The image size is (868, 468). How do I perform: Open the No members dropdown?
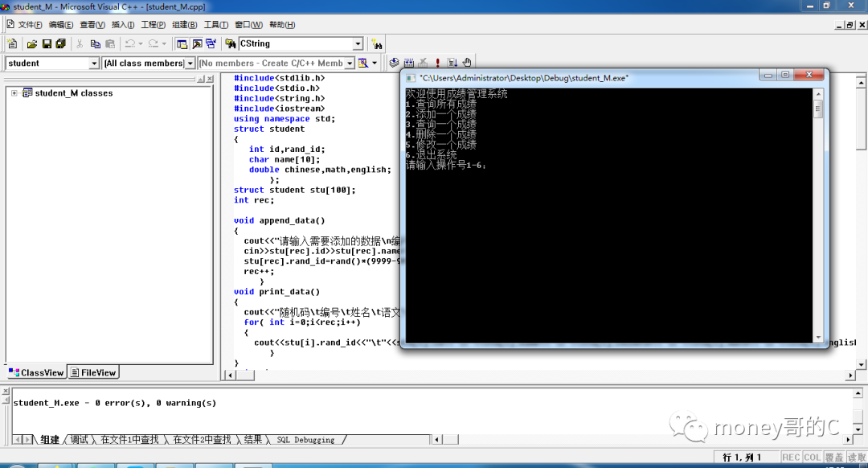click(350, 64)
